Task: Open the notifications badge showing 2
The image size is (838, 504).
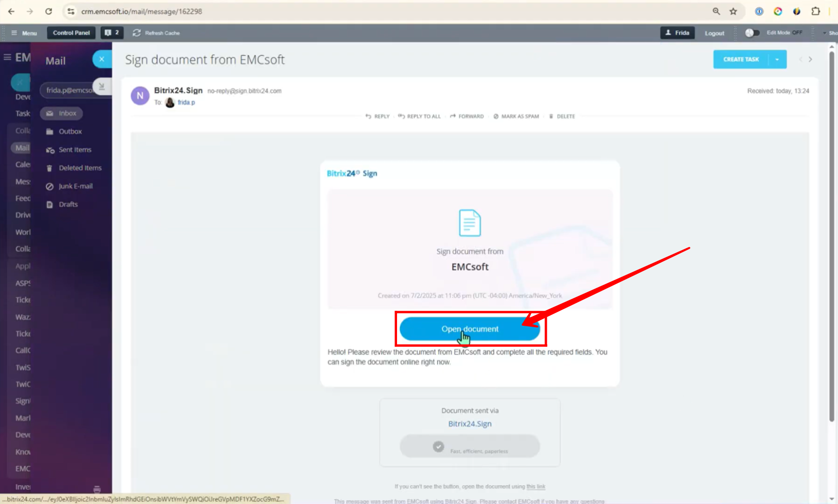Action: point(112,33)
